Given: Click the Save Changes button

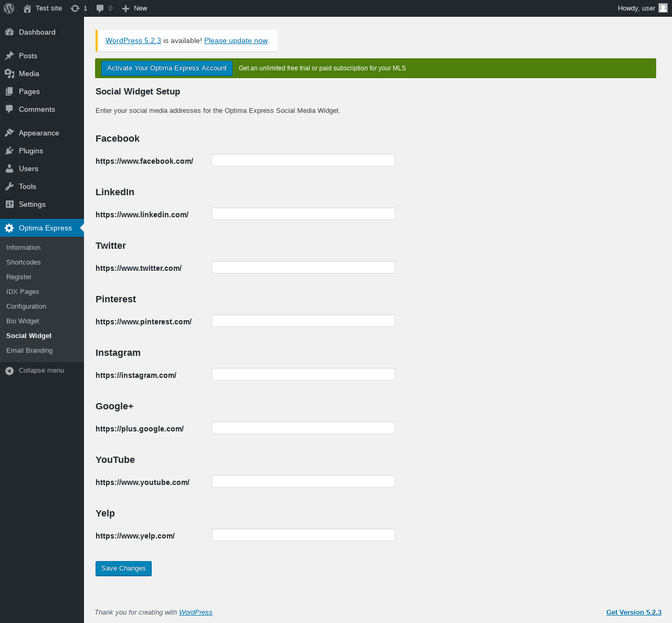Looking at the screenshot, I should pos(123,568).
